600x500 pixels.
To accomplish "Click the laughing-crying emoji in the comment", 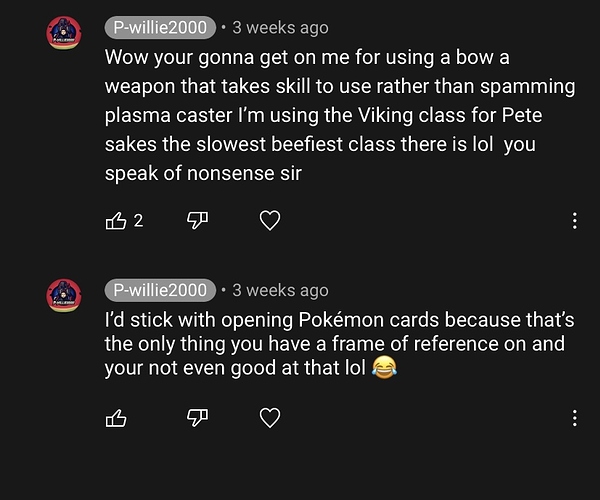I will pyautogui.click(x=382, y=368).
